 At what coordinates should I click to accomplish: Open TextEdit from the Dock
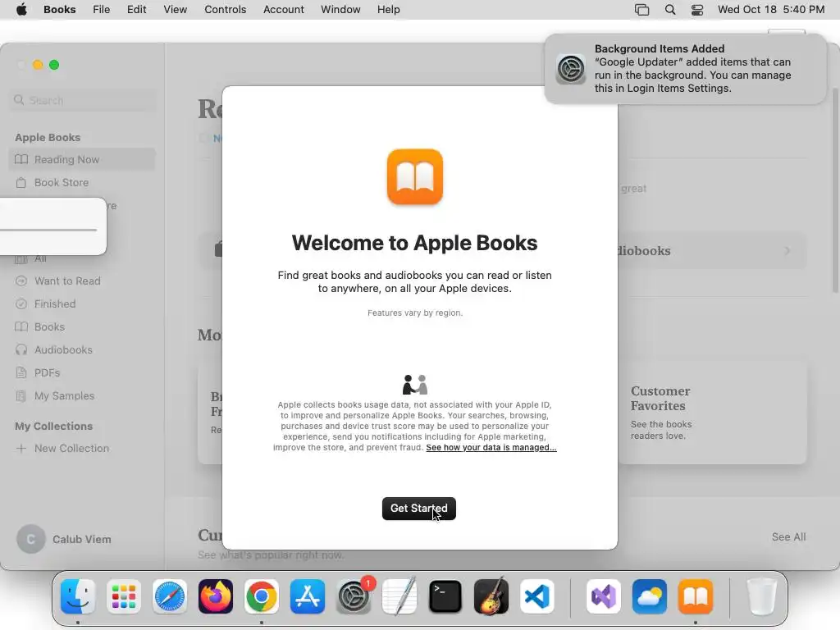tap(399, 596)
